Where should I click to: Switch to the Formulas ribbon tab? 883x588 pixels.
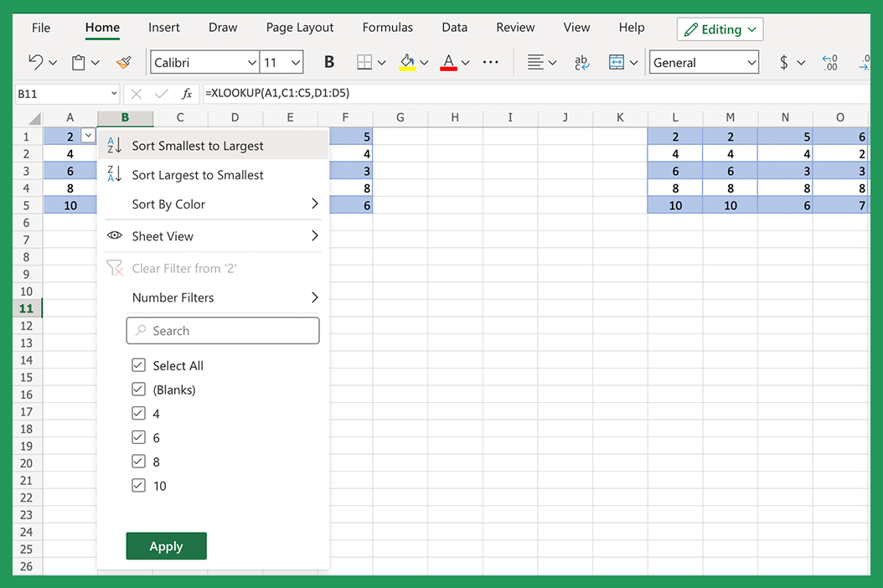tap(387, 27)
